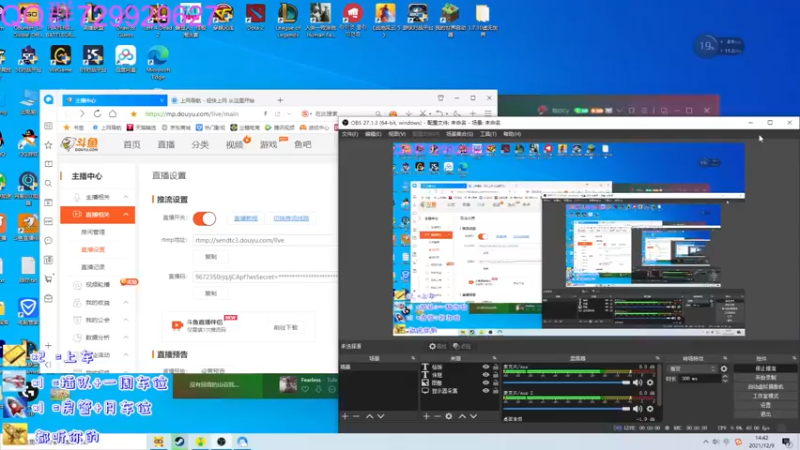Expand the 我的收益 sidebar section
800x450 pixels.
pyautogui.click(x=98, y=303)
